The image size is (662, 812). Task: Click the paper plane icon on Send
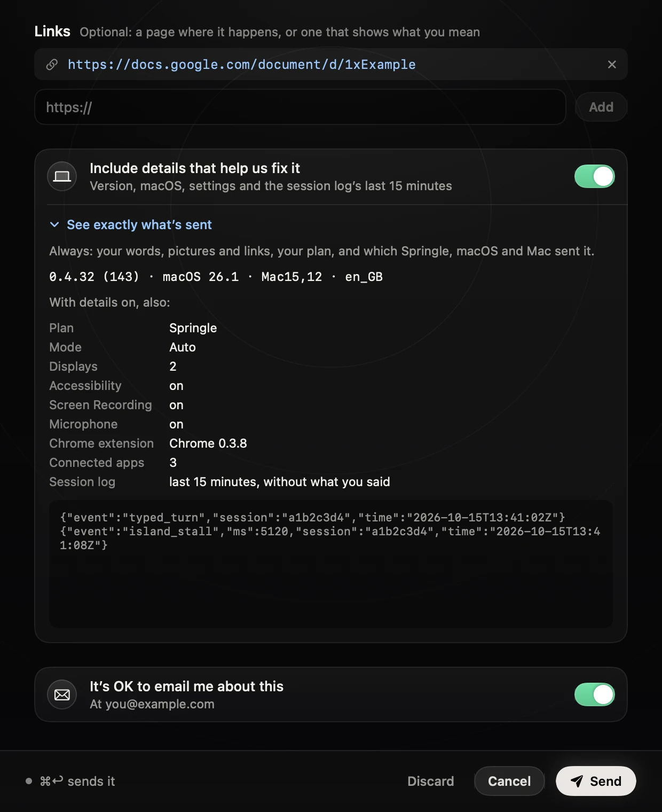click(577, 781)
